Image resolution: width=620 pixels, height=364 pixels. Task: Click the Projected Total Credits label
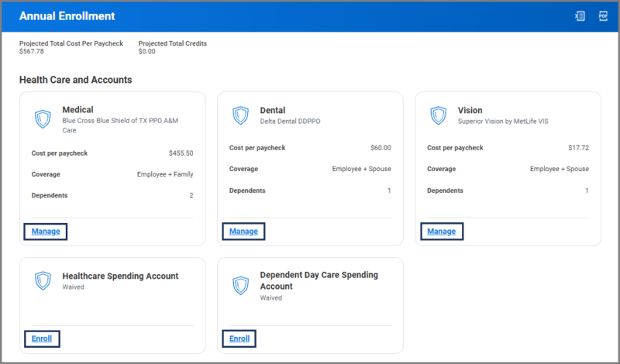pos(173,43)
